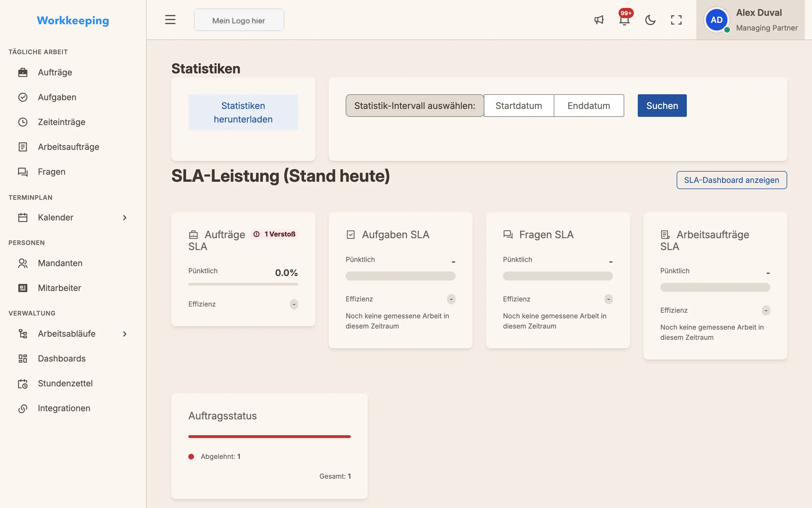Click the AD user avatar
Screen dimensions: 812x508
tap(716, 20)
